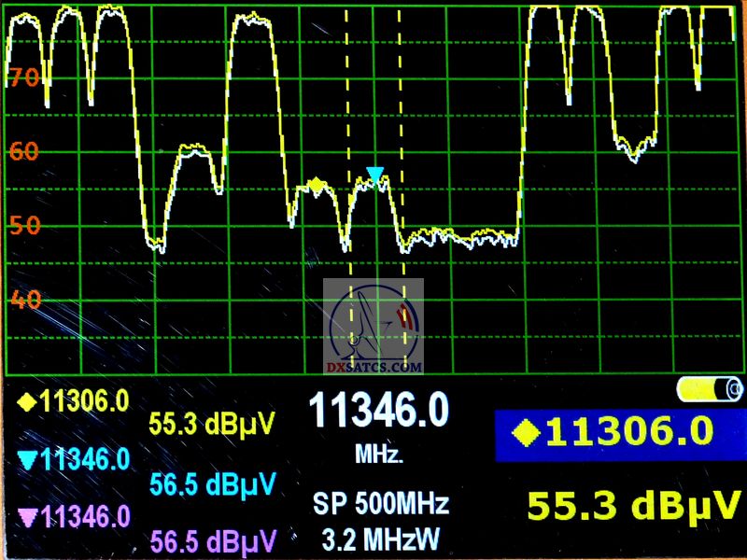This screenshot has width=747, height=560.
Task: Click the cyan triangle marker on the spectrum trace
Action: [375, 175]
